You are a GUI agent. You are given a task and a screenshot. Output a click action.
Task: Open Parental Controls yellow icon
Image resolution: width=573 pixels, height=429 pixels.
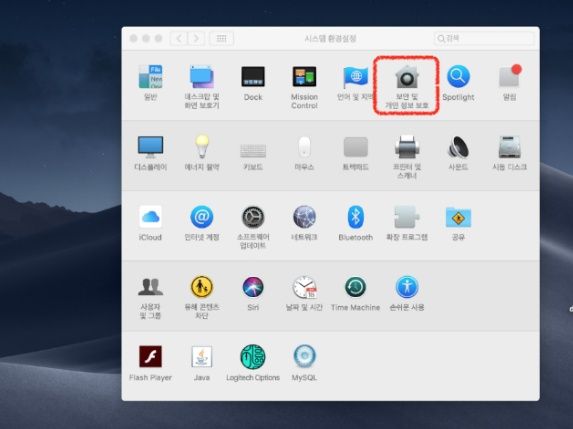point(202,287)
